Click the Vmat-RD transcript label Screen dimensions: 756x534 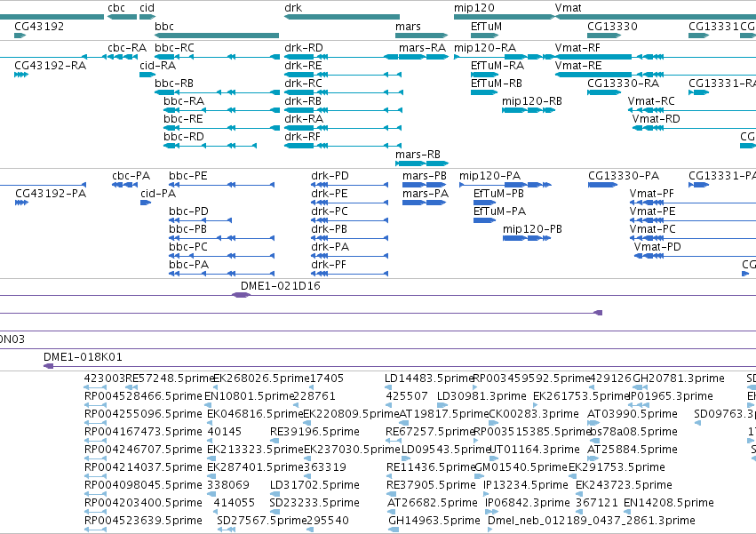tap(657, 119)
